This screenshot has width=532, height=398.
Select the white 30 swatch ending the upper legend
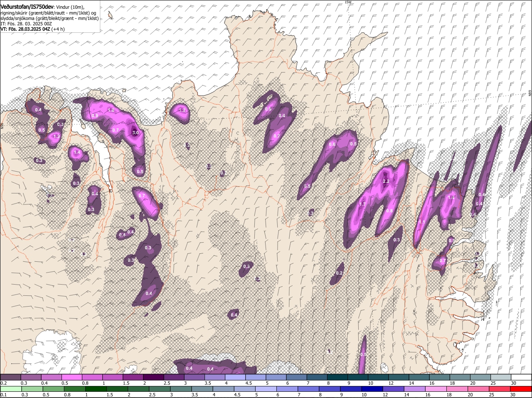[x=522, y=377]
